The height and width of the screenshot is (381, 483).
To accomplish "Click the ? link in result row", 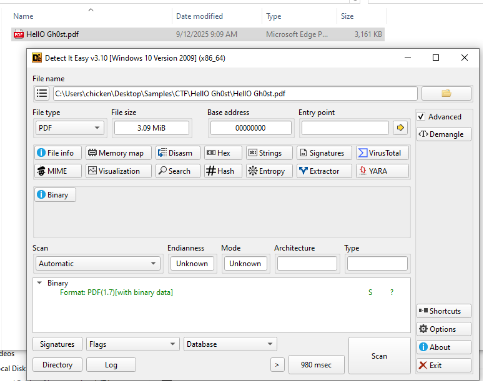I will (x=392, y=292).
